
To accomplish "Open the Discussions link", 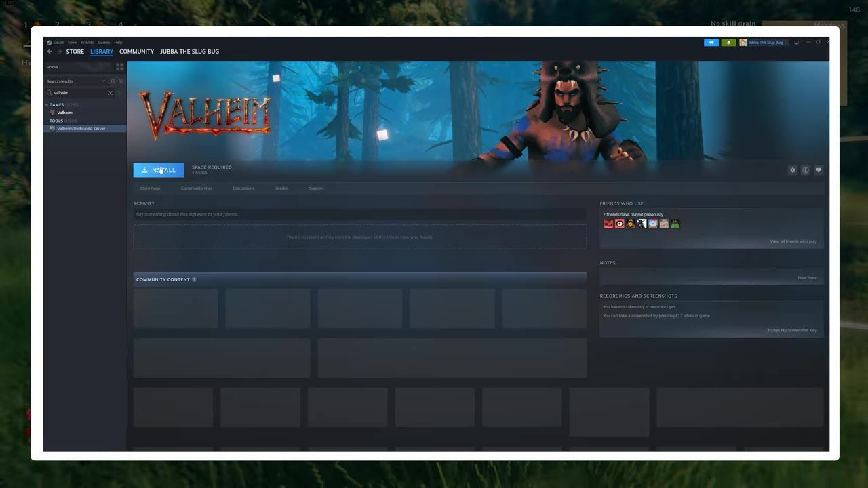I will [x=243, y=188].
